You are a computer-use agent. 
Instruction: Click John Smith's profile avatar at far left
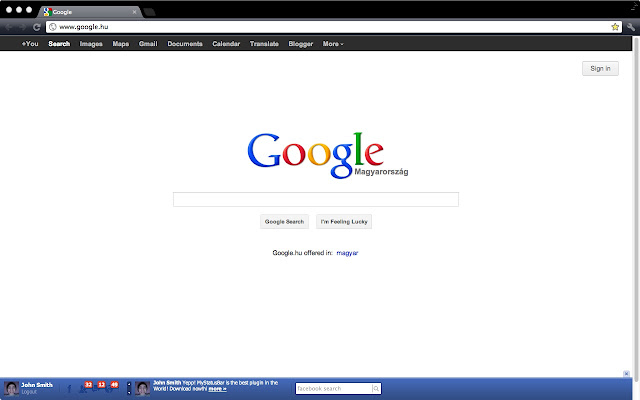11,388
